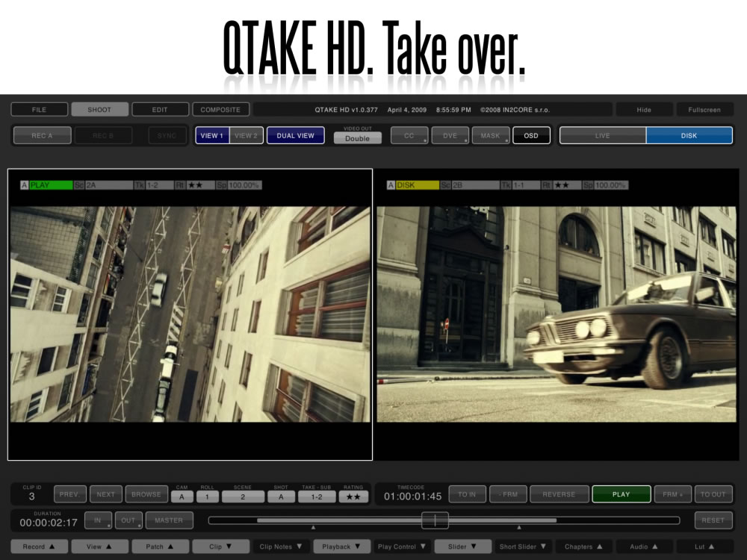Toggle the OSD overlay
The width and height of the screenshot is (747, 560).
[x=531, y=135]
